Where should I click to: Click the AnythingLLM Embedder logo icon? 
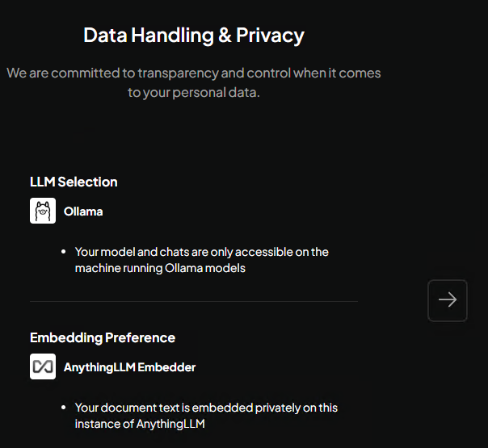tap(43, 367)
